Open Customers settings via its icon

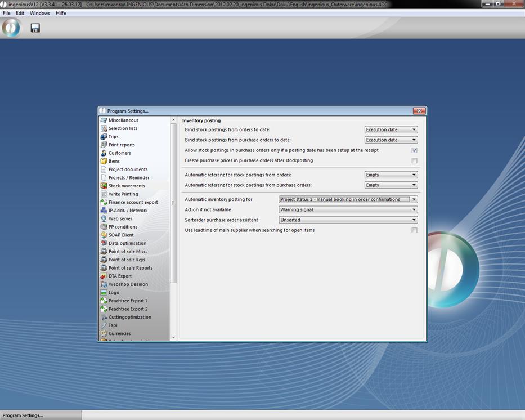pos(104,153)
